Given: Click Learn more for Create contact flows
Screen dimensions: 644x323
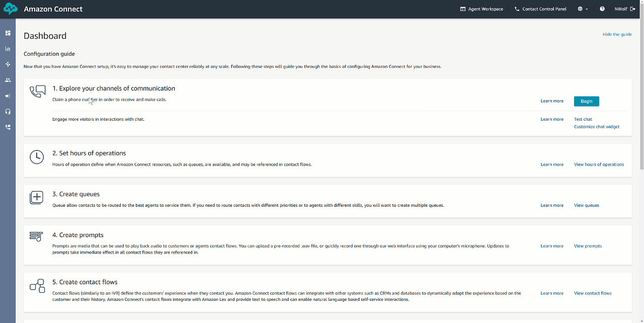Looking at the screenshot, I should [x=552, y=293].
